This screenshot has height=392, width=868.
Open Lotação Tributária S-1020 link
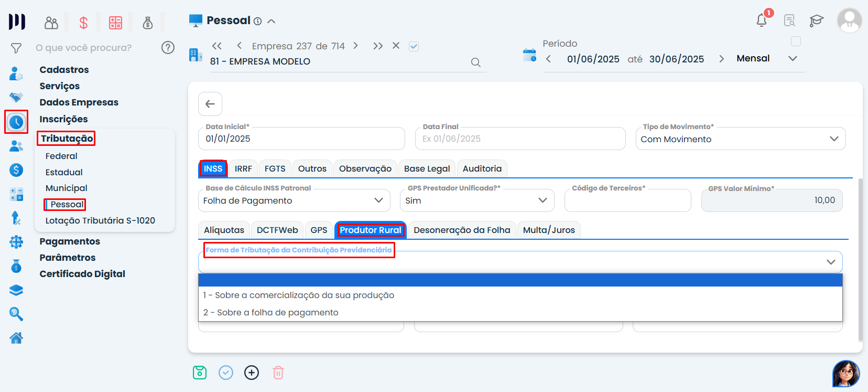(x=100, y=221)
